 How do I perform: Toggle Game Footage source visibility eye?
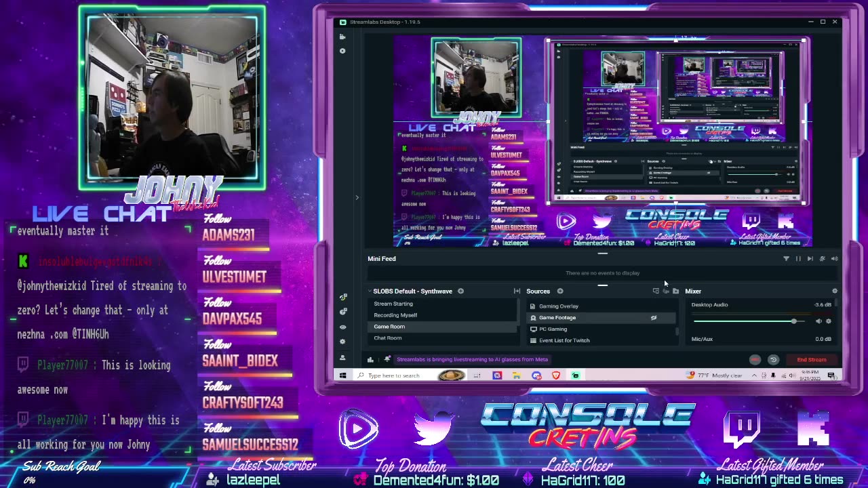654,317
